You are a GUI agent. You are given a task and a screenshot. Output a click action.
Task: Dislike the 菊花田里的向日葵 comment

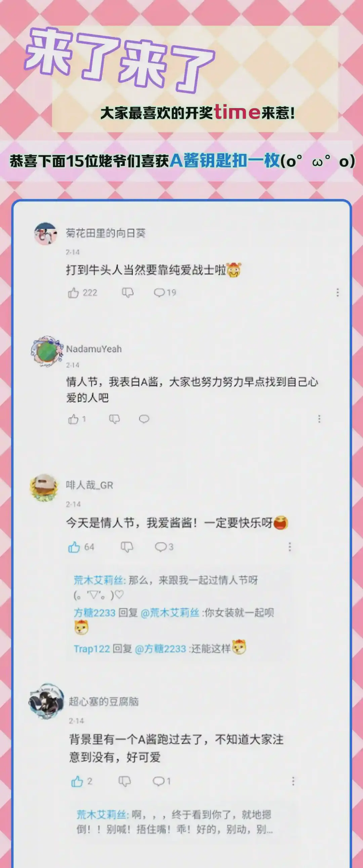coord(128,293)
